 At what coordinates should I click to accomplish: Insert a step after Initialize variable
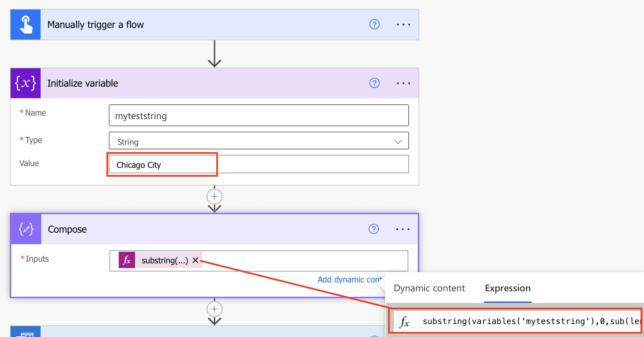214,196
